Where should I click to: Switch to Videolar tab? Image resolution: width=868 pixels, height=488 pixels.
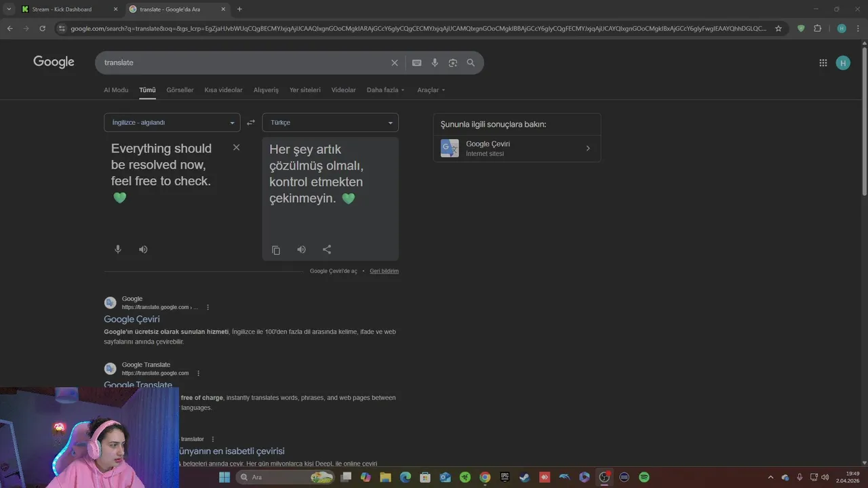(343, 90)
